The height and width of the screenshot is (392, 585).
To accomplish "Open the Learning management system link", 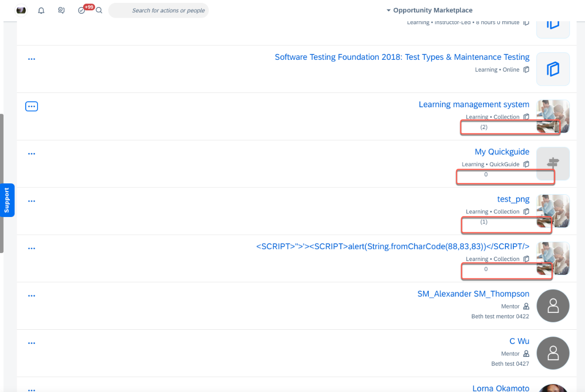I will point(474,104).
